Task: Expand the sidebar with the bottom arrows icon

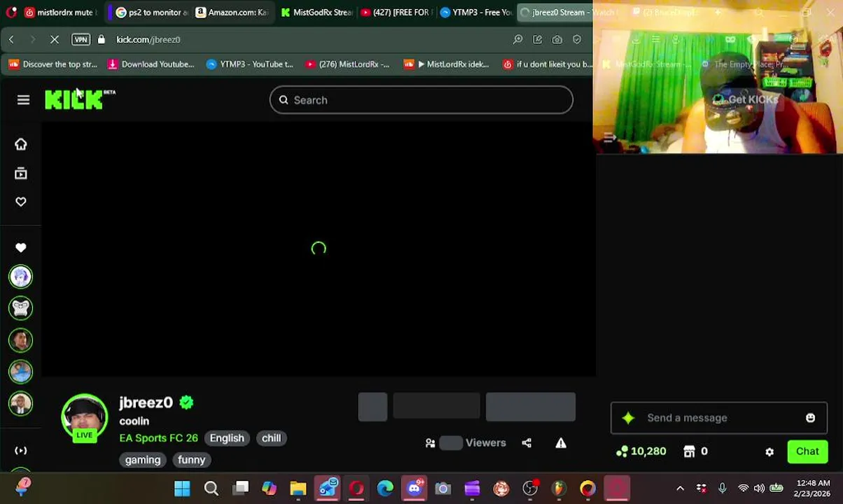Action: click(21, 451)
